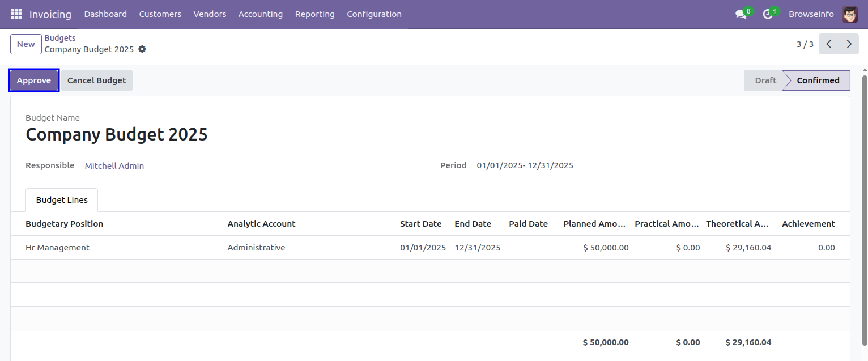Screen dimensions: 868x361
Task: Open the apps grid home menu
Action: point(16,14)
